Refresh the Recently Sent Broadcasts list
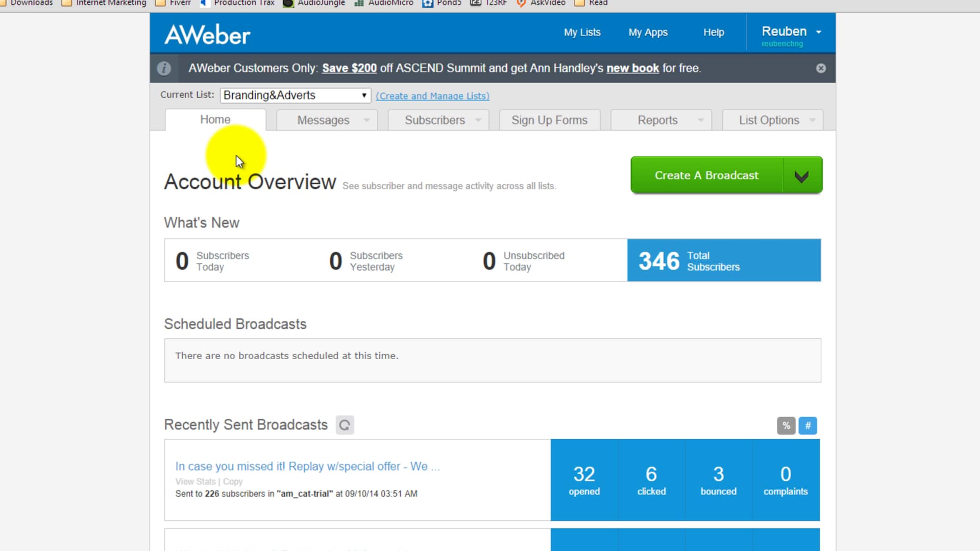This screenshot has width=980, height=551. [x=345, y=425]
